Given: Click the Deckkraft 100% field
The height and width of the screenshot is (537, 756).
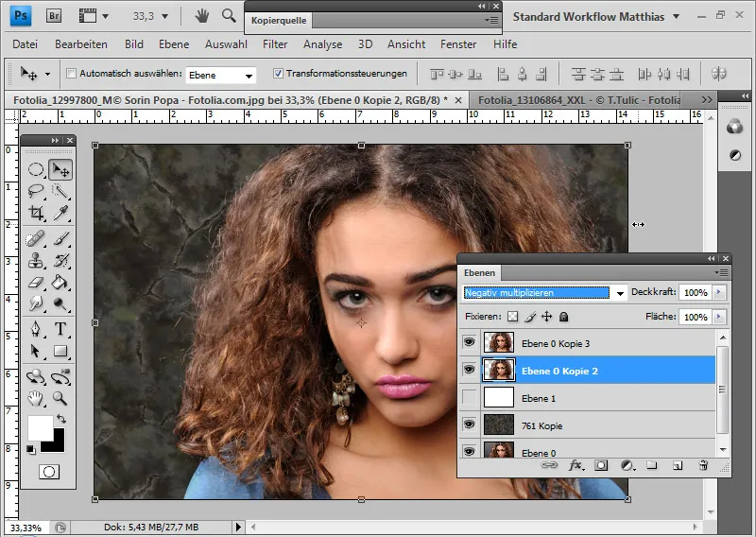Looking at the screenshot, I should coord(696,292).
